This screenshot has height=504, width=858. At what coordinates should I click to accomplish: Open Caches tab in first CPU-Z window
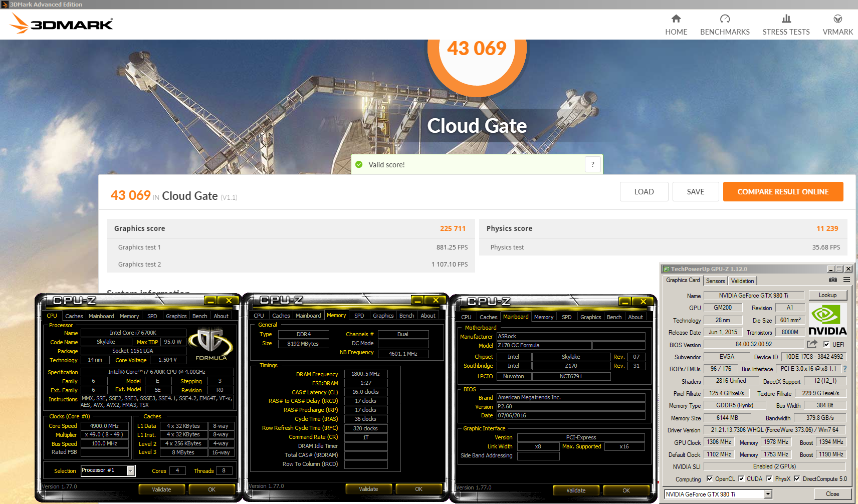[x=74, y=316]
